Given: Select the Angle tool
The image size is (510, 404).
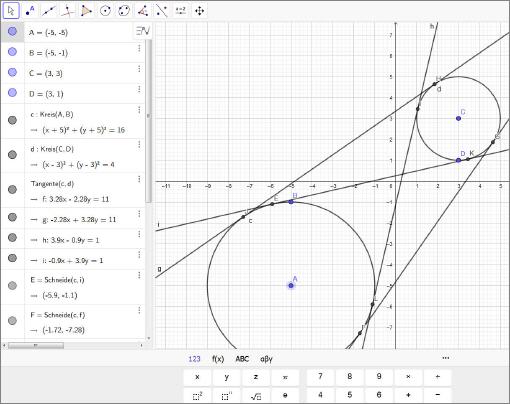Looking at the screenshot, I should coord(143,11).
